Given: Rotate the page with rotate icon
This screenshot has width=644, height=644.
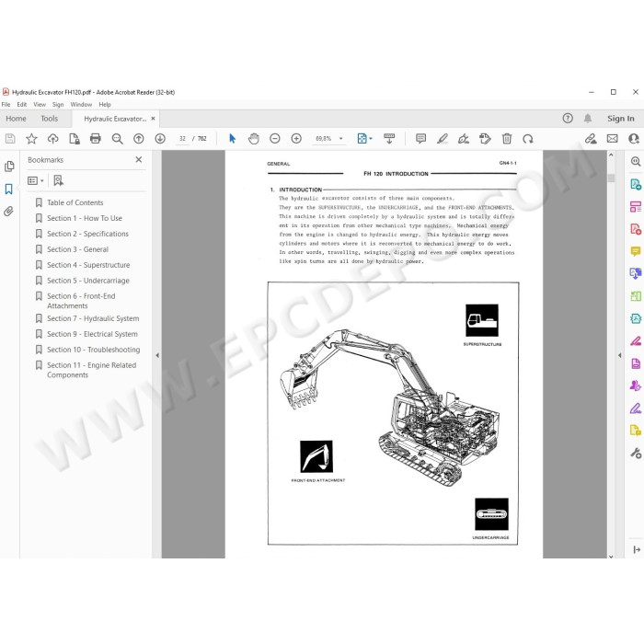Looking at the screenshot, I should pyautogui.click(x=528, y=139).
